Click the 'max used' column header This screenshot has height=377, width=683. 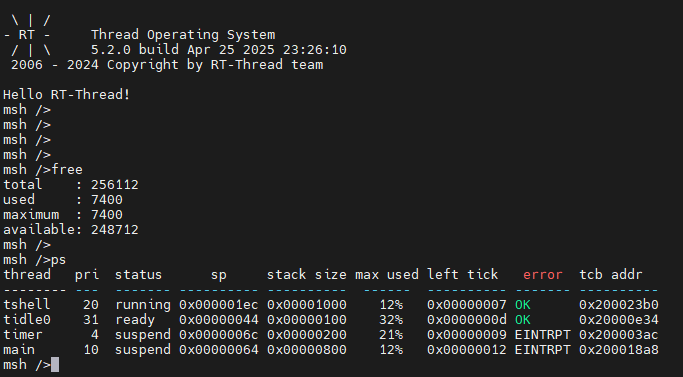[x=387, y=275]
